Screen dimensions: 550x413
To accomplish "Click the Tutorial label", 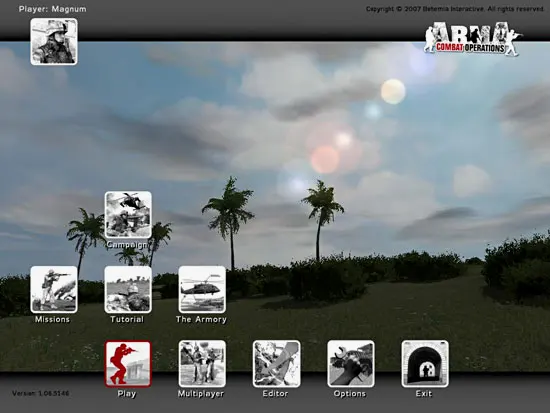I will 127,319.
